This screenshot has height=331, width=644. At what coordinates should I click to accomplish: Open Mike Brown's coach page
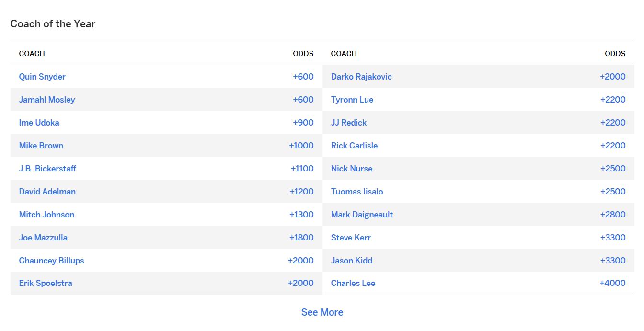[x=41, y=146]
